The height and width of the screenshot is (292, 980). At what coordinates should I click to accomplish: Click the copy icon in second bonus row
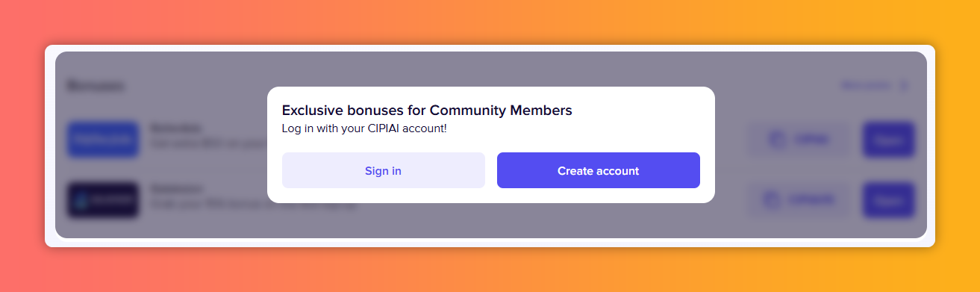pyautogui.click(x=773, y=200)
